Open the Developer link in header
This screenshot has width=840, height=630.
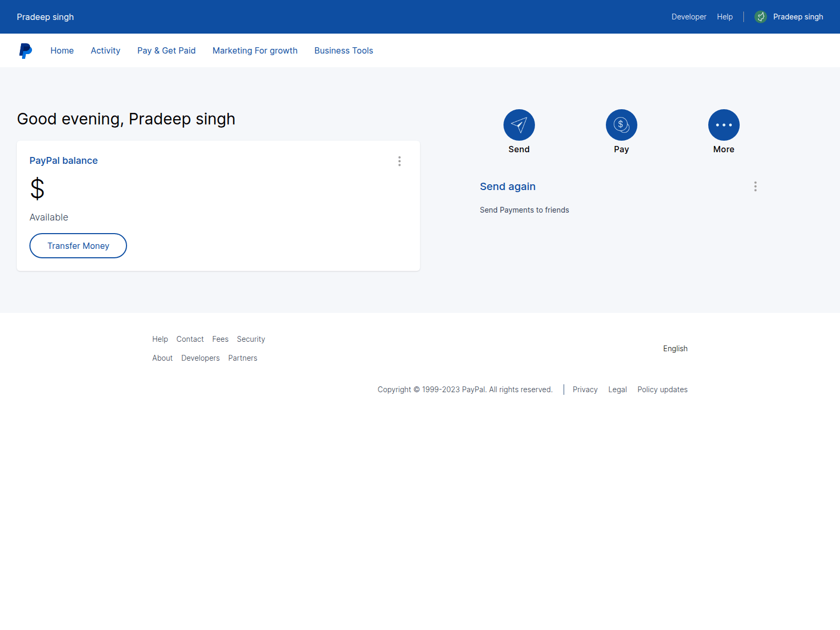coord(689,17)
